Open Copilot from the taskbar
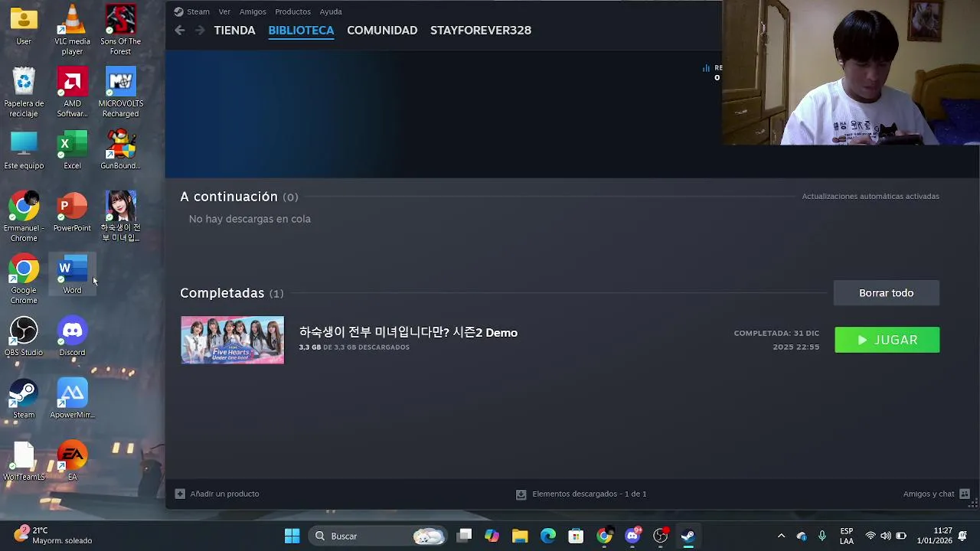980x551 pixels. pyautogui.click(x=492, y=536)
